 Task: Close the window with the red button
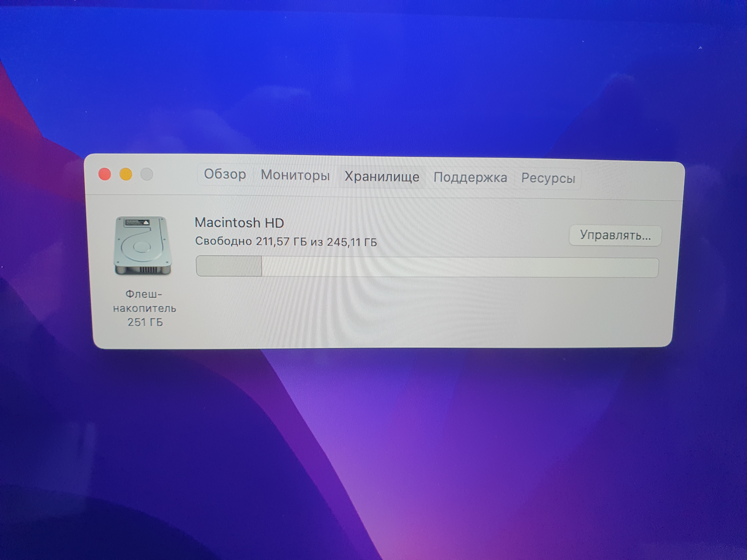[105, 174]
